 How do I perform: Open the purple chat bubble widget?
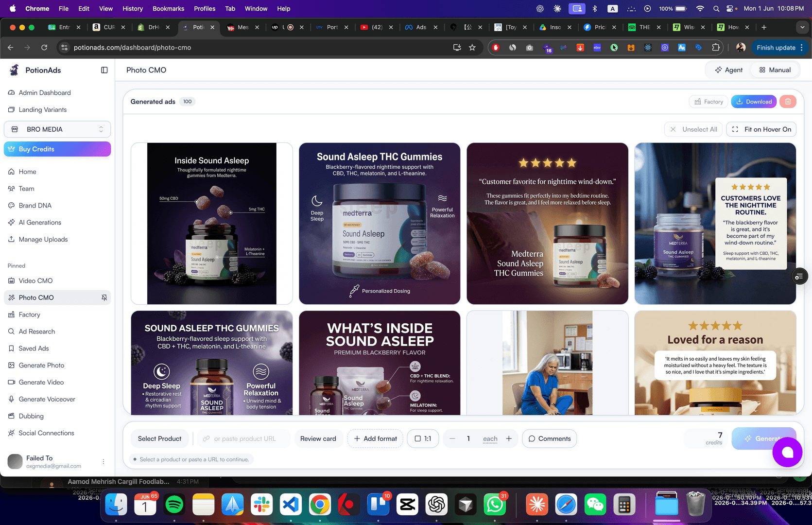pyautogui.click(x=787, y=452)
